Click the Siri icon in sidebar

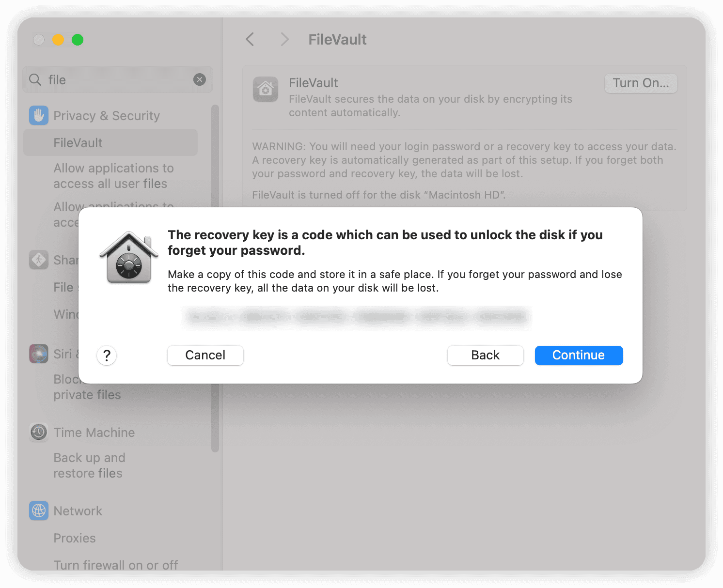[x=39, y=354]
